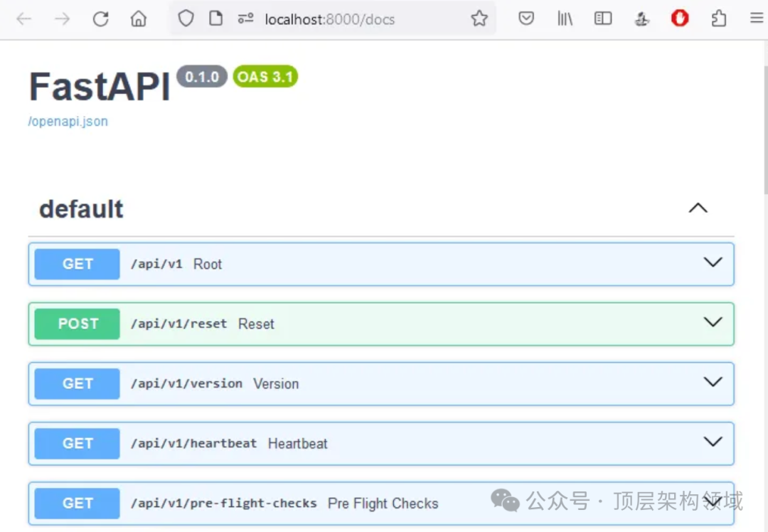The height and width of the screenshot is (532, 768).
Task: Click the 0.1.0 version badge
Action: pyautogui.click(x=202, y=76)
